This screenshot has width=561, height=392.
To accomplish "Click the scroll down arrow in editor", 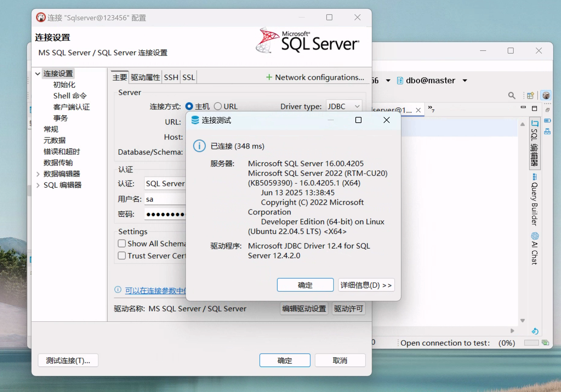I will 522,321.
